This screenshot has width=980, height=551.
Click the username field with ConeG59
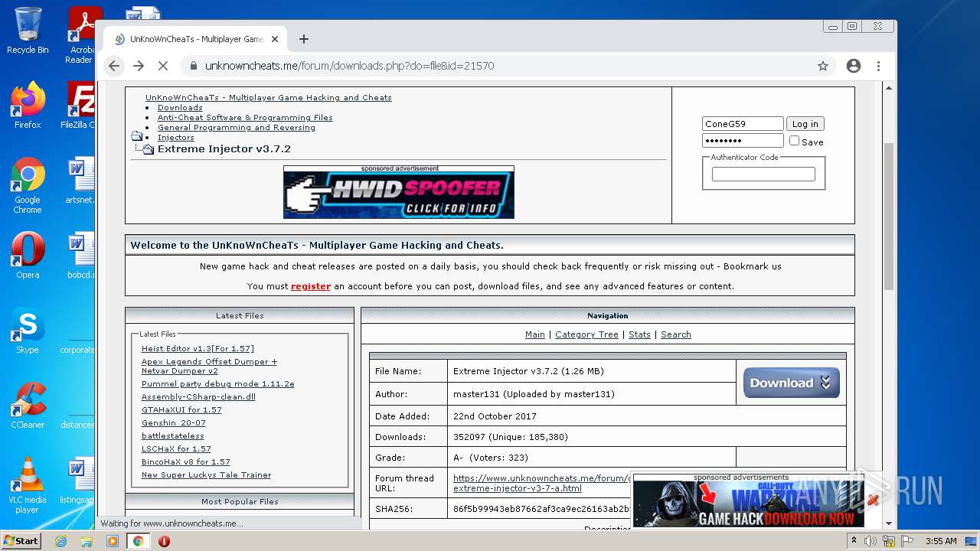point(743,124)
